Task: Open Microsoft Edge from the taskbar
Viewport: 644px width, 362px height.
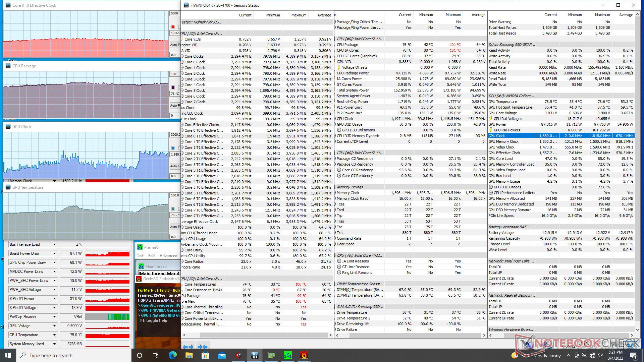Action: pyautogui.click(x=173, y=355)
